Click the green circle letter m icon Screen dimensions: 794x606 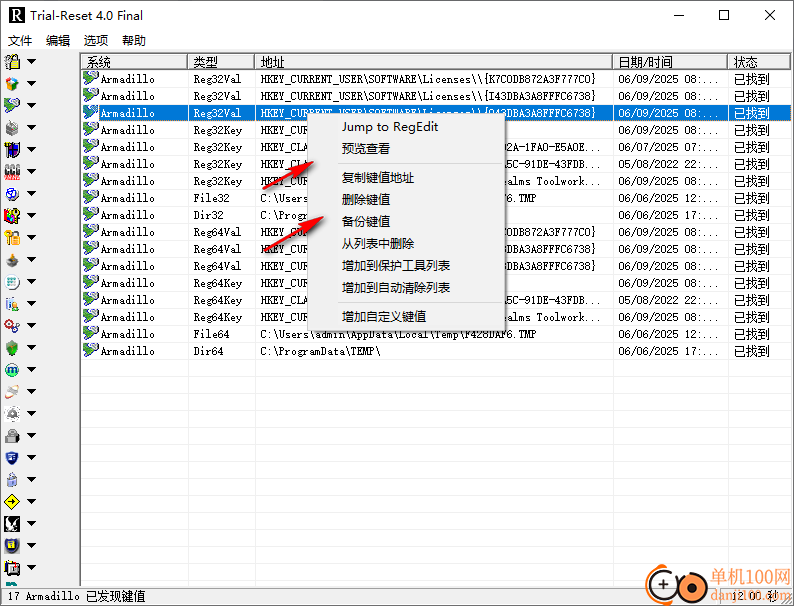[x=12, y=370]
